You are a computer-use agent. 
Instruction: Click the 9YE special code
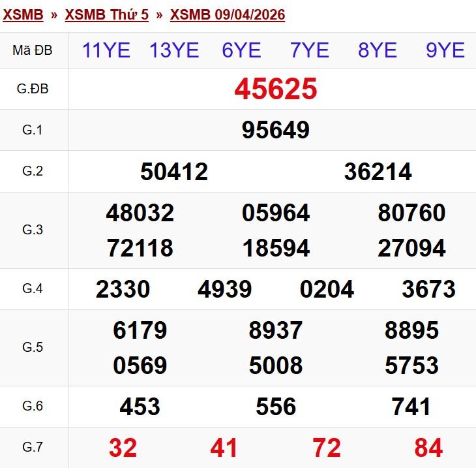point(445,50)
